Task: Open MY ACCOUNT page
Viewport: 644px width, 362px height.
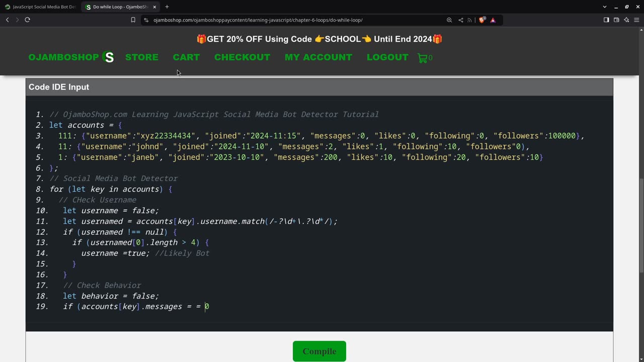Action: [x=318, y=57]
